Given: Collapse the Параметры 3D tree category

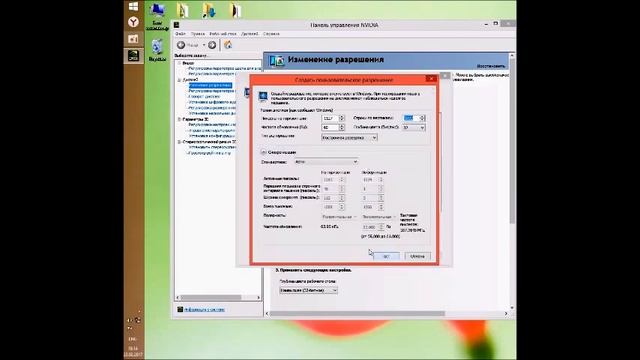Looking at the screenshot, I should coord(179,119).
